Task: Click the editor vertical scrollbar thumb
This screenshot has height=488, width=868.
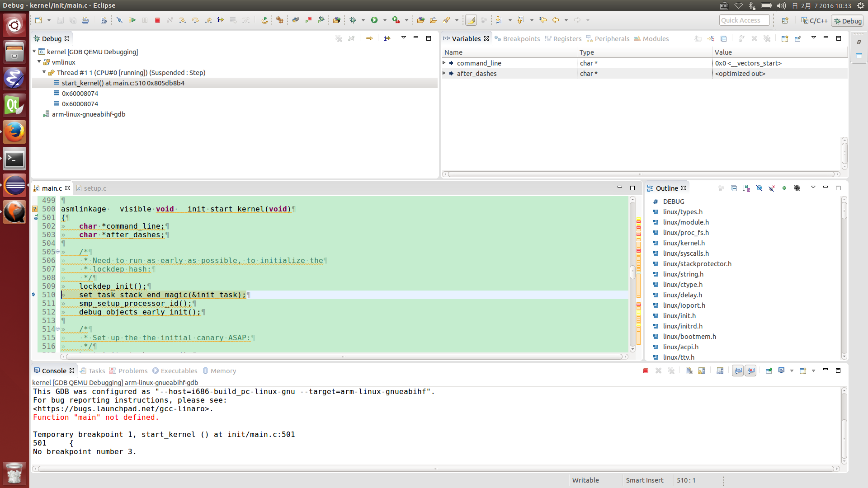Action: click(632, 272)
